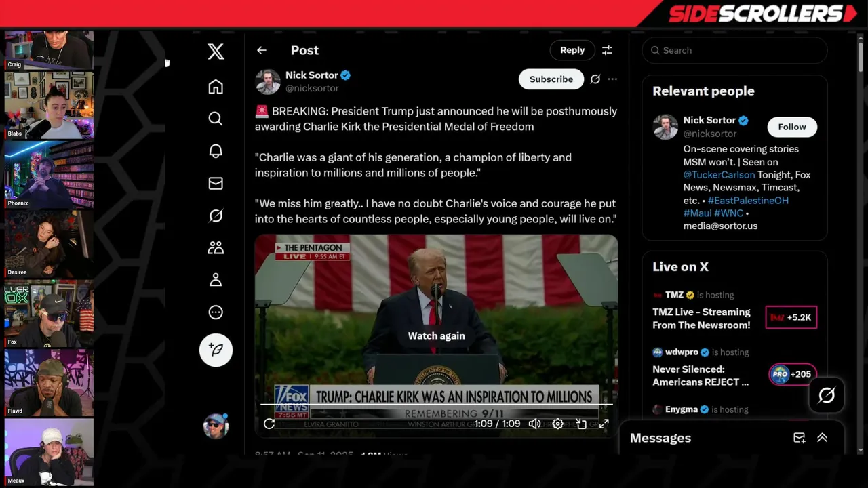Click the Search input field
The height and width of the screenshot is (488, 868).
pos(734,50)
